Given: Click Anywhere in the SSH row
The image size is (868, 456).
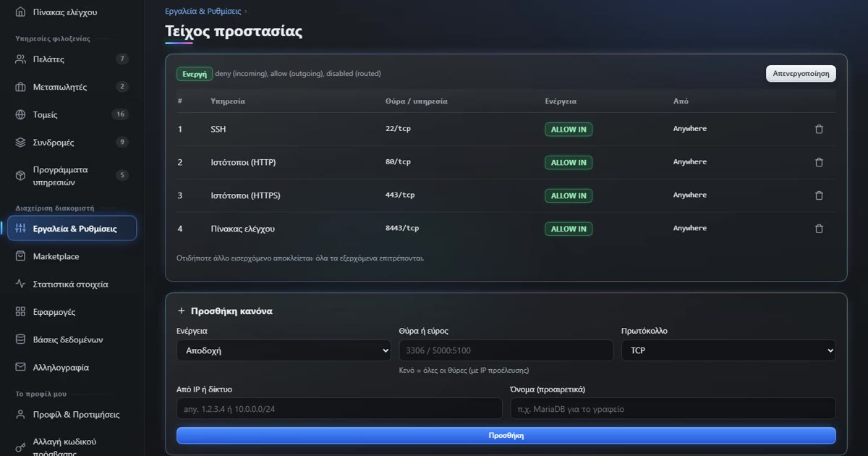Looking at the screenshot, I should 690,129.
